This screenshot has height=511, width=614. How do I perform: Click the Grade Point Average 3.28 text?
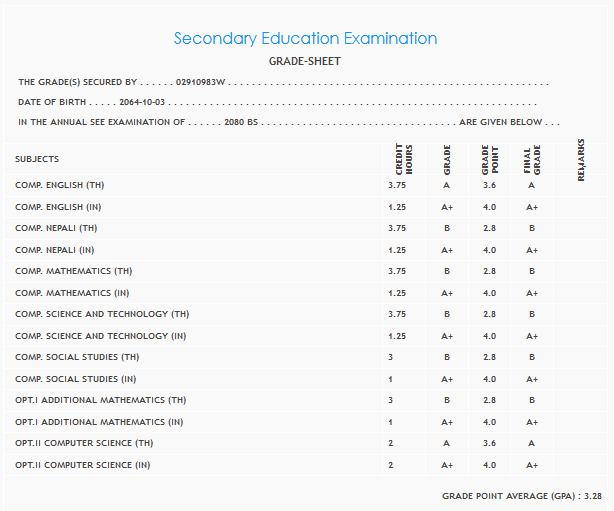[521, 496]
